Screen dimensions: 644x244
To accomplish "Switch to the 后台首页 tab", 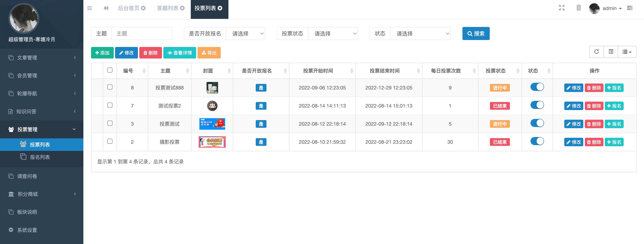I will [x=129, y=8].
